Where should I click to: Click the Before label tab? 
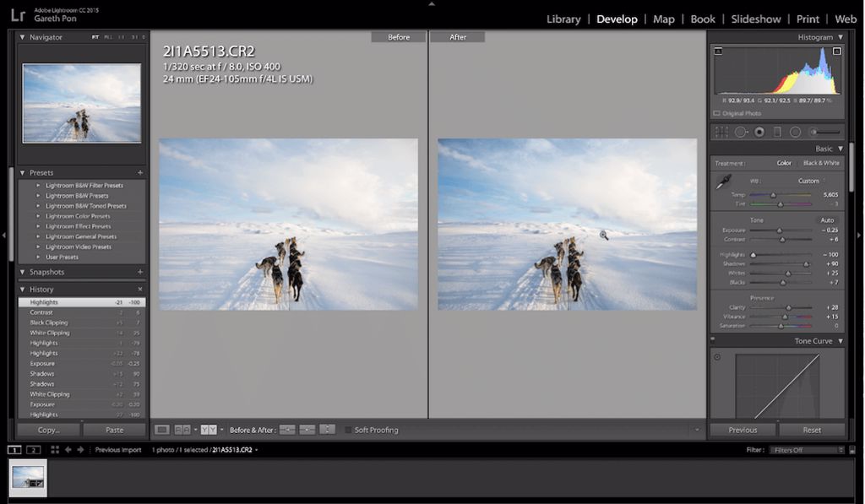pos(399,37)
